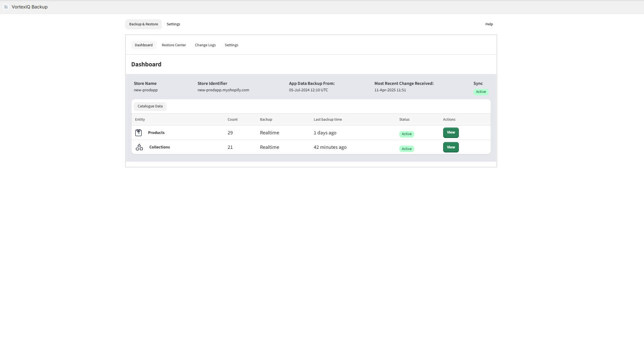This screenshot has height=362, width=644.
Task: Click the Products entity icon
Action: (138, 133)
